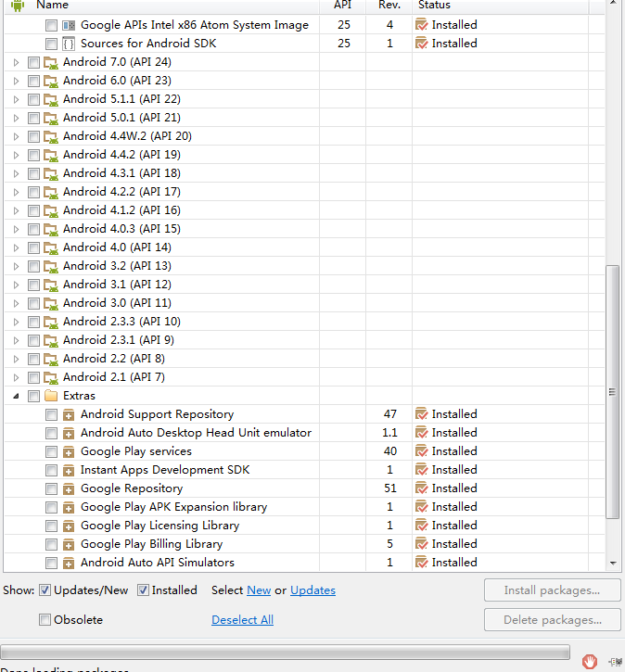Click the Google Repository package icon
625x672 pixels.
(69, 489)
